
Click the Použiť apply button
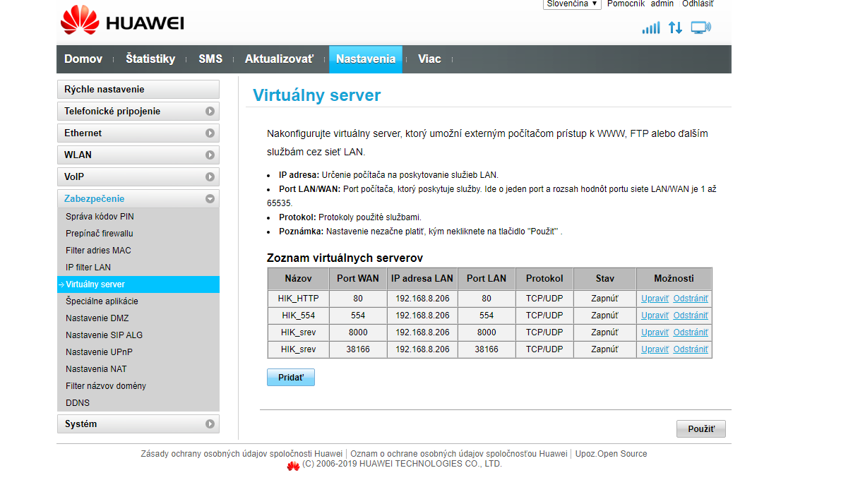(x=700, y=429)
